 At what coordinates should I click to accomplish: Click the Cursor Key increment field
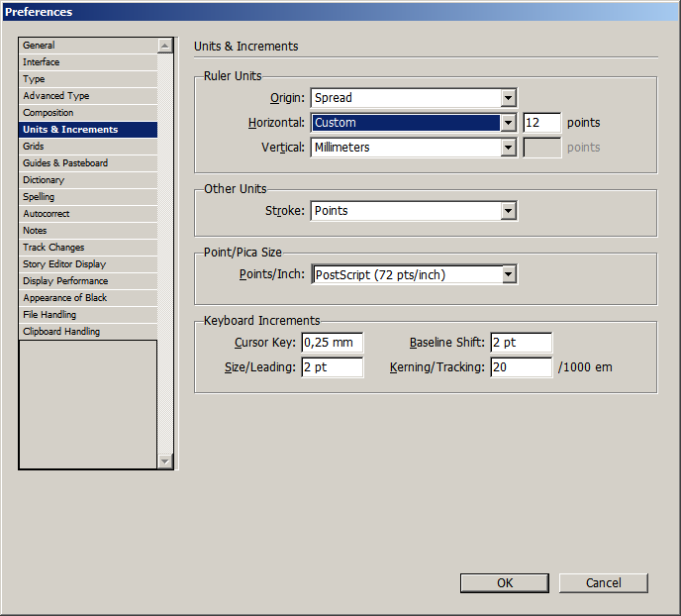click(x=333, y=343)
